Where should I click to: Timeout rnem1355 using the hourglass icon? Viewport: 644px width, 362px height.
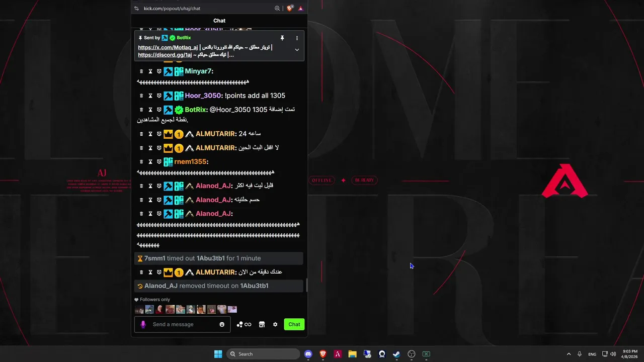point(150,162)
